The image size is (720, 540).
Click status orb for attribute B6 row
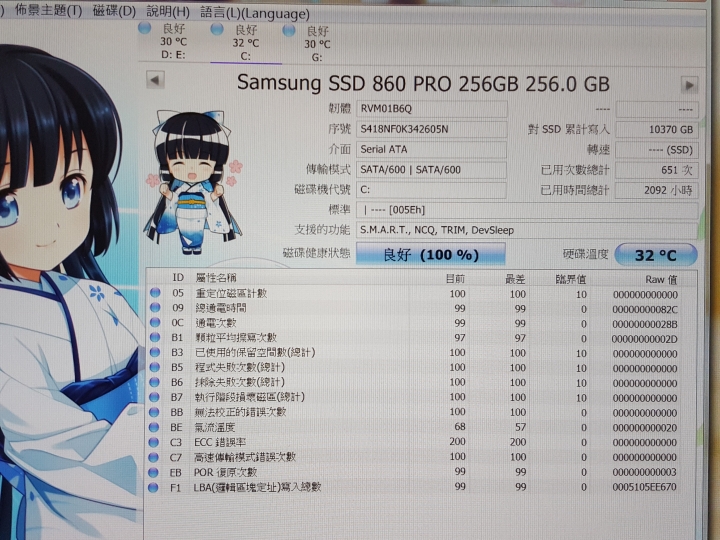(155, 382)
